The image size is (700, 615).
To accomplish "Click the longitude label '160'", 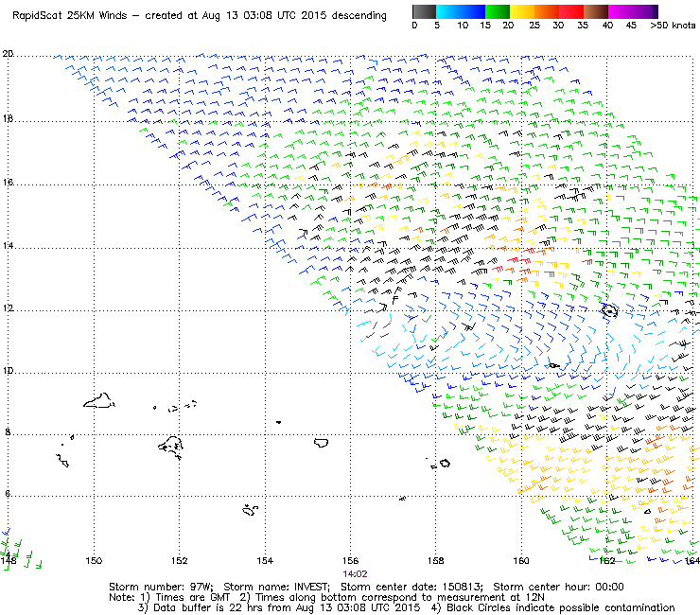I will [521, 560].
